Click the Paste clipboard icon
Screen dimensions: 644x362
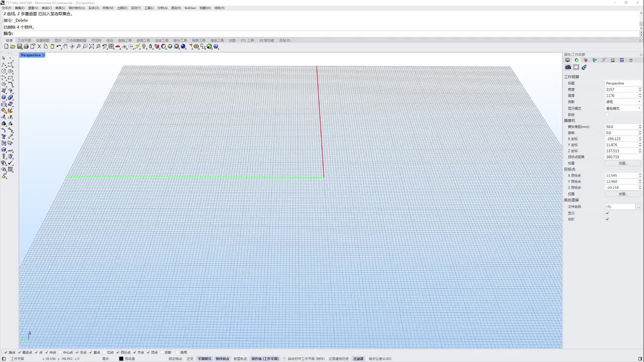pyautogui.click(x=52, y=46)
